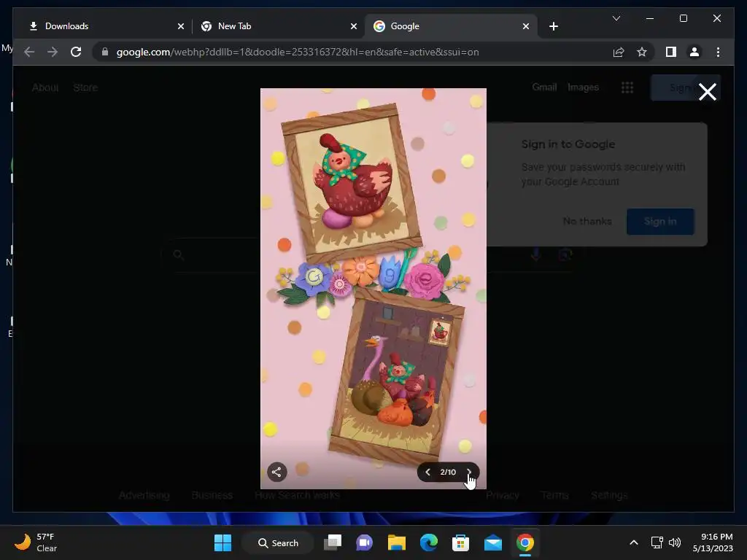The image size is (747, 560).
Task: Open the Store link
Action: pos(85,87)
